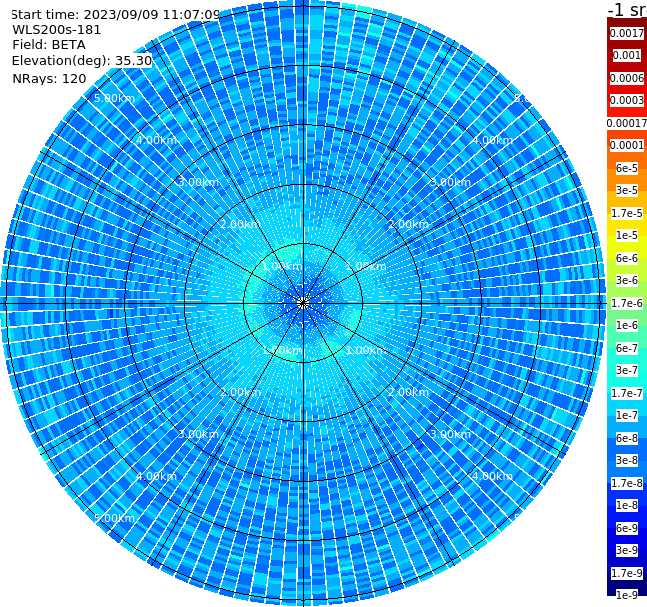Image resolution: width=647 pixels, height=607 pixels.
Task: Click the 1.7e-5 colorbar value
Action: 627,213
